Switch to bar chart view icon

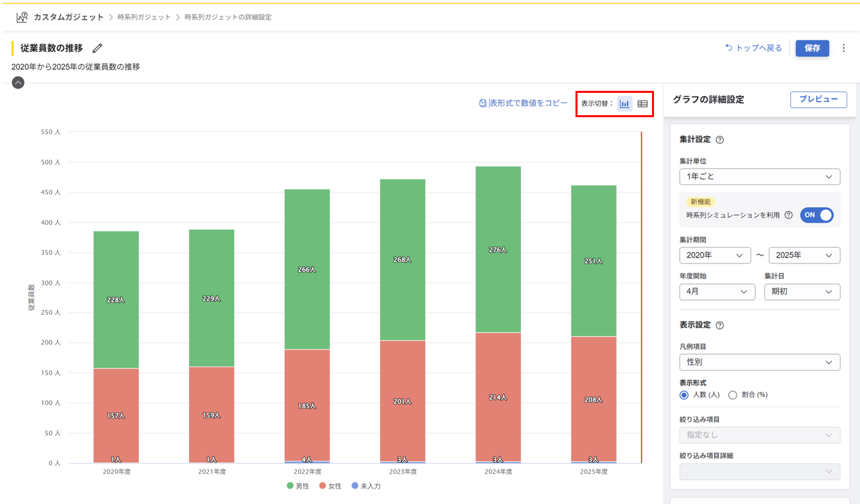click(624, 104)
